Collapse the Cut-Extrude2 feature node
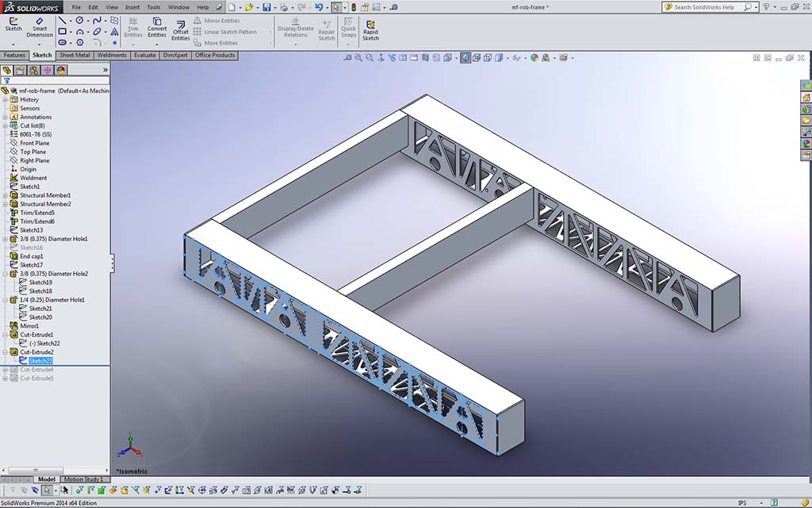The image size is (812, 508). tap(6, 352)
